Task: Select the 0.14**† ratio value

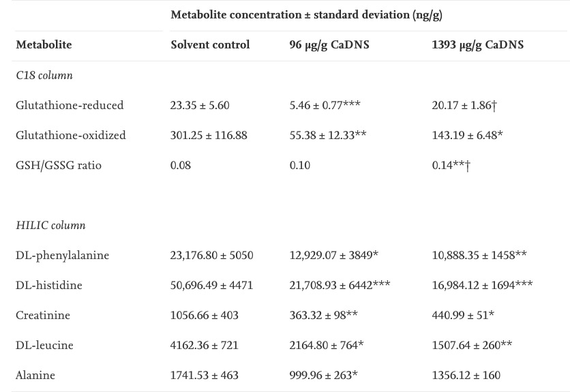Action: tap(451, 166)
